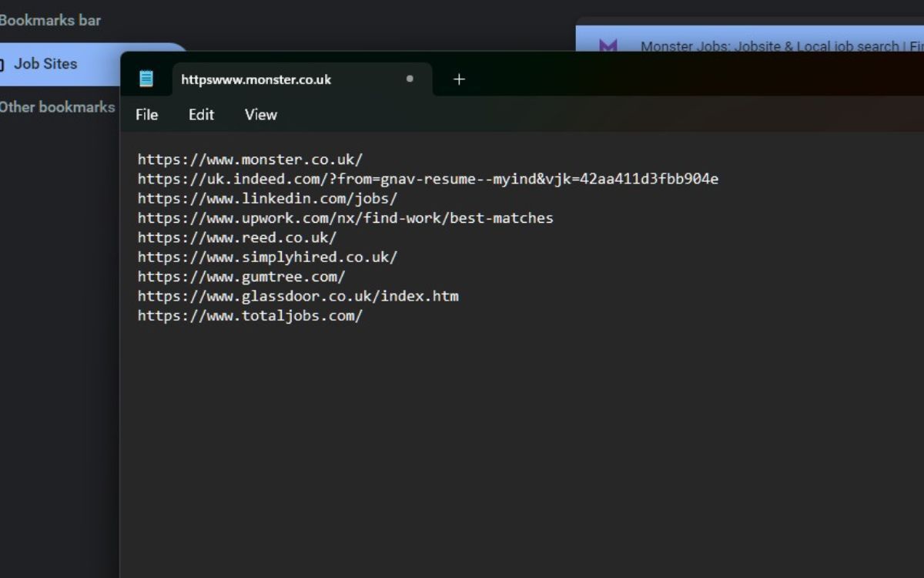This screenshot has width=924, height=578.
Task: Click the https://www.monster.co.uk/ text line
Action: [250, 160]
